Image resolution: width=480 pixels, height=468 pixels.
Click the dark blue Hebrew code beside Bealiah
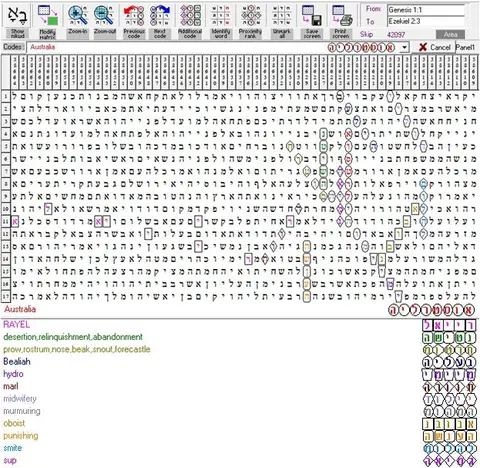[449, 362]
